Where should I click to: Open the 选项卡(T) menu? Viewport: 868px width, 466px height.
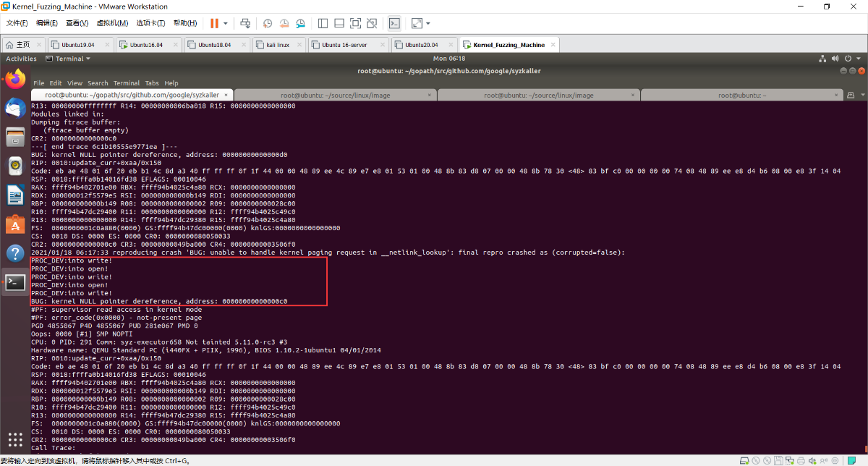click(150, 23)
